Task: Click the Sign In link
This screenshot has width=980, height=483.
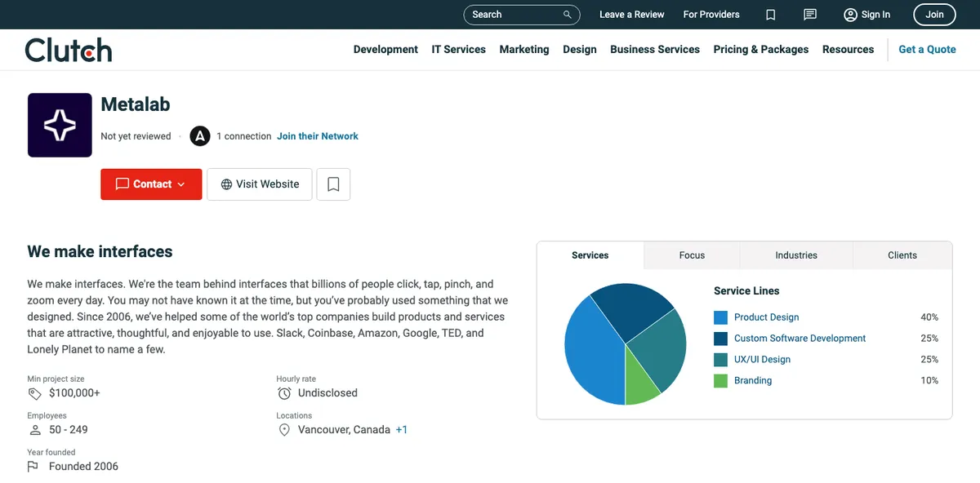Action: click(x=875, y=15)
